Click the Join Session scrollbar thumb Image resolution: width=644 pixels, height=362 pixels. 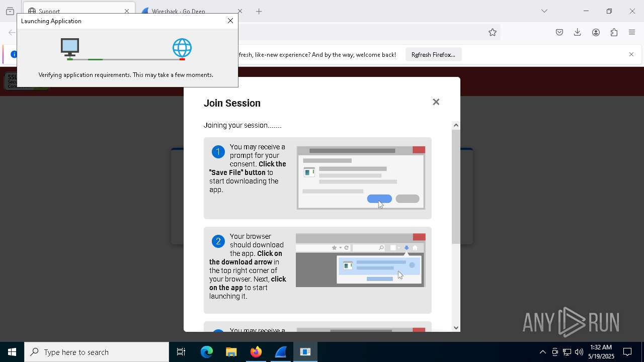coord(456,186)
